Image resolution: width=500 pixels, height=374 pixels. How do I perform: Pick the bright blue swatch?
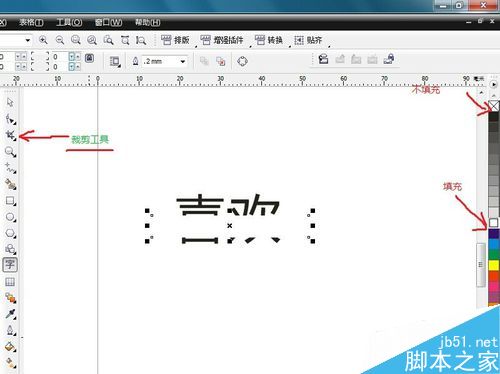coord(494,244)
